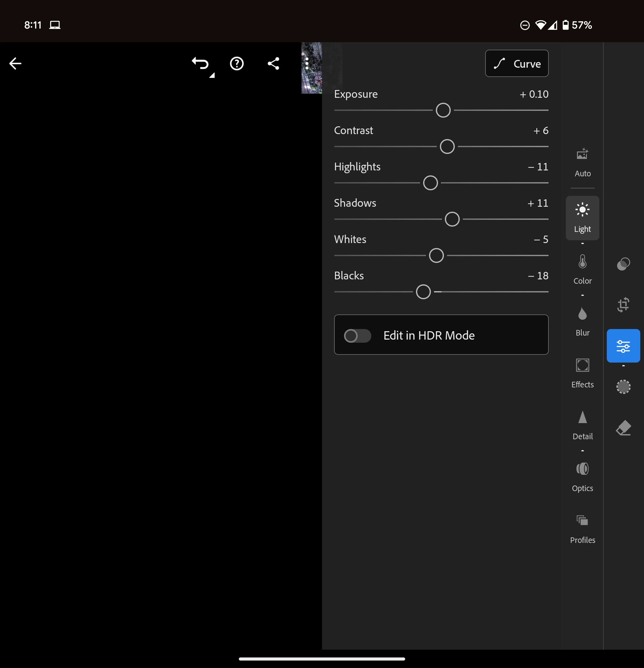The width and height of the screenshot is (644, 668).
Task: Open the three-dot overflow menu
Action: tap(307, 63)
